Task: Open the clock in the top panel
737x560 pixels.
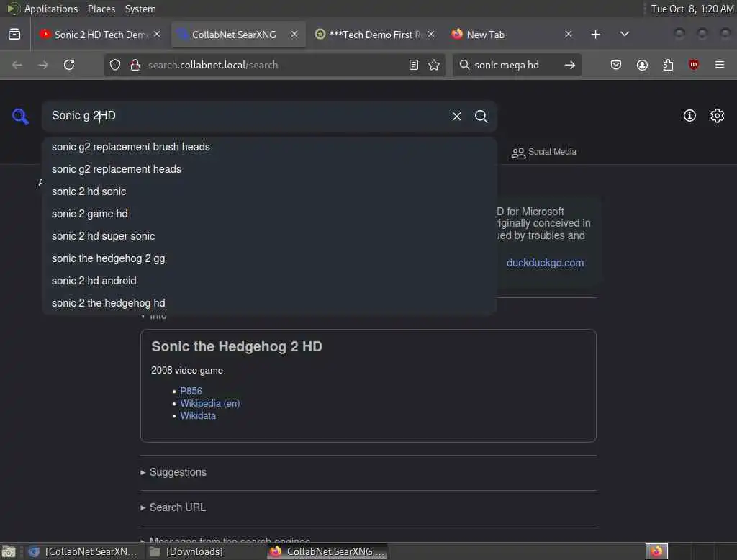Action: coord(692,9)
